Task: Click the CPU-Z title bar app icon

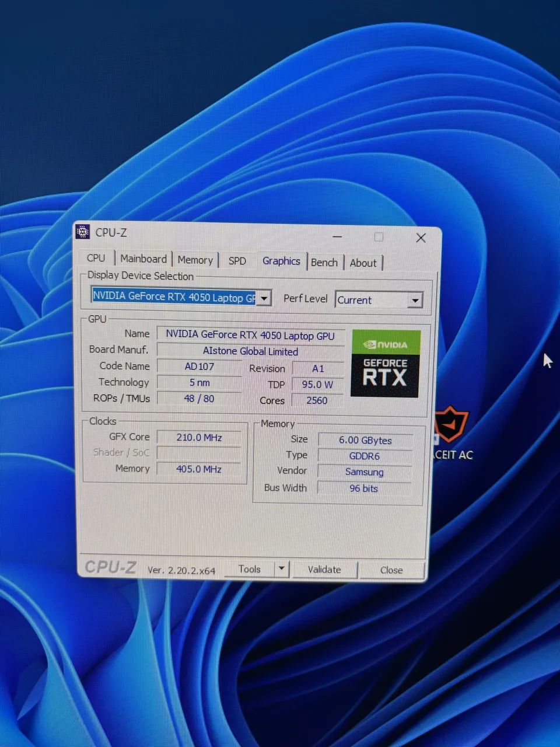Action: point(83,232)
